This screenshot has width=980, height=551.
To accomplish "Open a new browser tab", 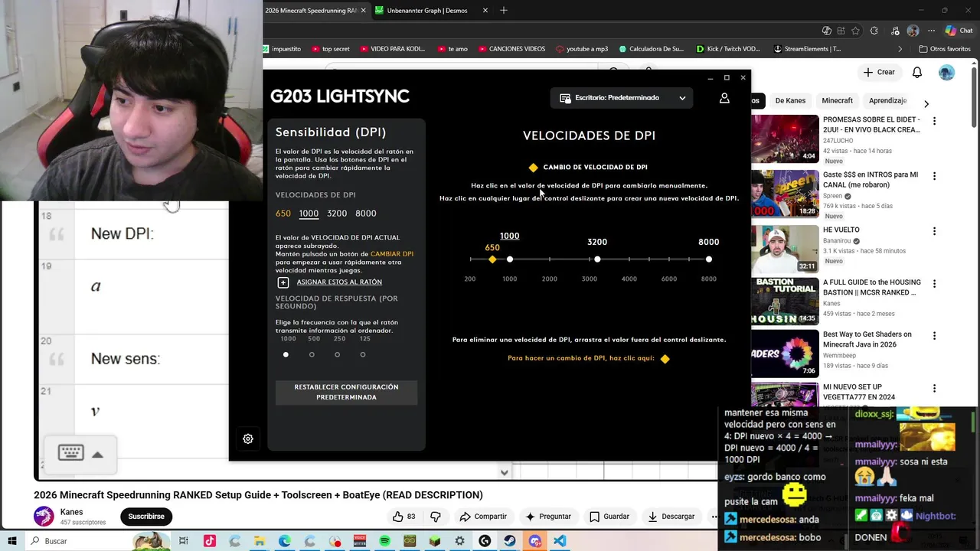I will [504, 10].
